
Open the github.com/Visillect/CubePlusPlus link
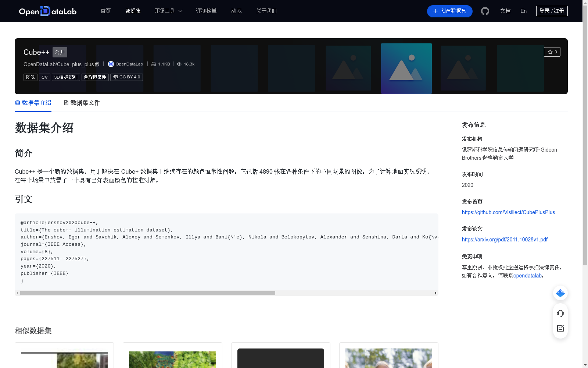pyautogui.click(x=508, y=212)
